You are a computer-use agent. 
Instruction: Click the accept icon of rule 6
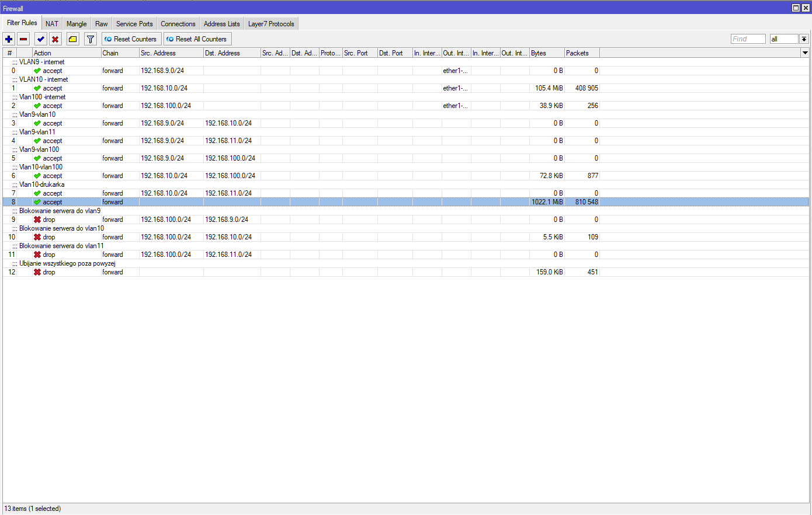point(37,176)
